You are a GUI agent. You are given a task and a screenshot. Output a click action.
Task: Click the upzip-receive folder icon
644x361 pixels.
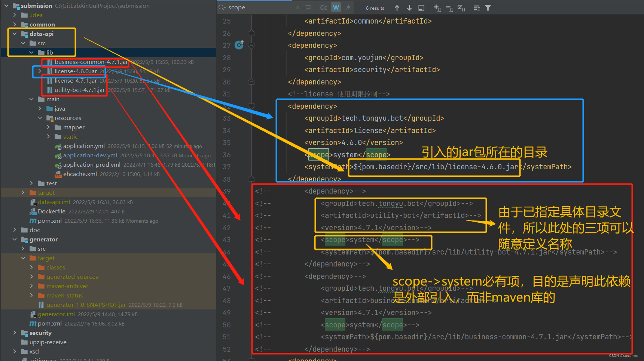(x=25, y=342)
